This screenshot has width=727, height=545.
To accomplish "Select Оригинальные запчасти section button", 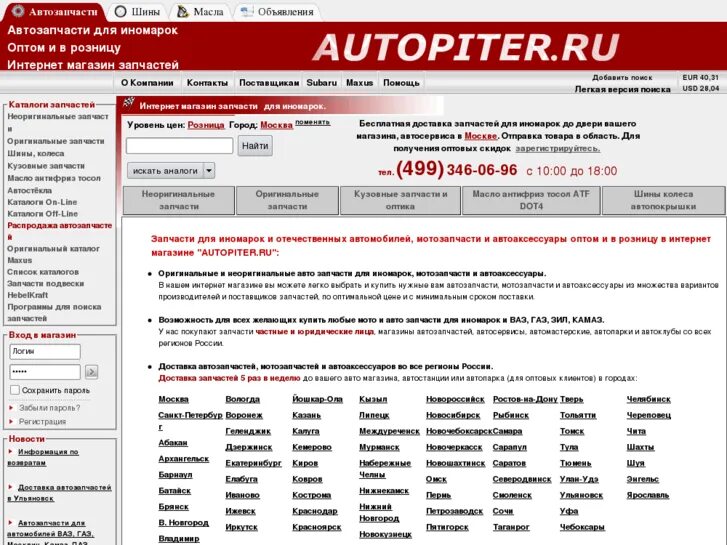I will 287,200.
